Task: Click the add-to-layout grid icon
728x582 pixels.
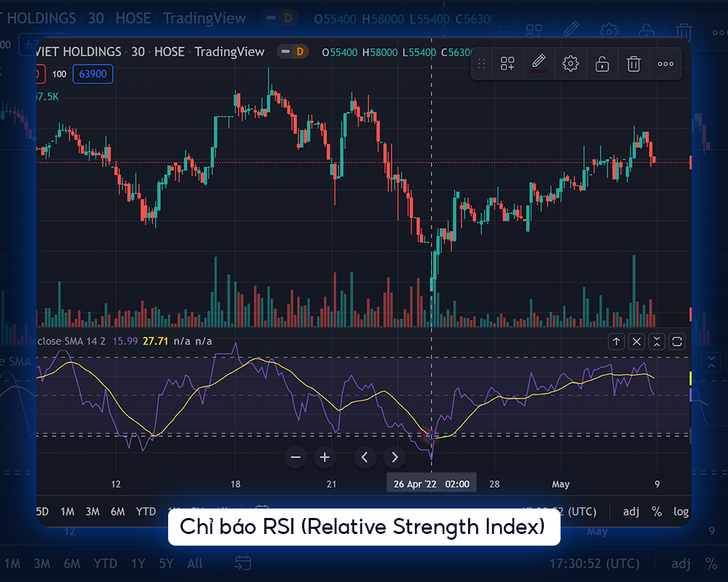Action: [507, 63]
